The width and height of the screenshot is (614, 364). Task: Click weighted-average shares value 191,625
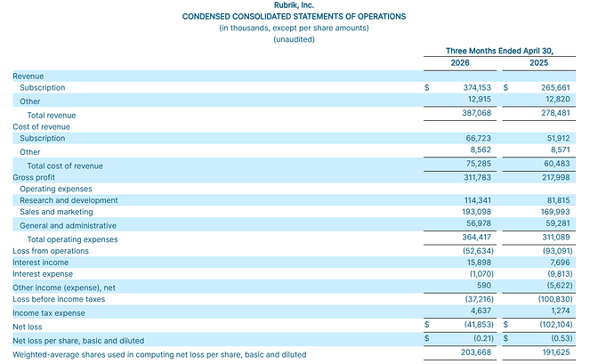(x=556, y=352)
